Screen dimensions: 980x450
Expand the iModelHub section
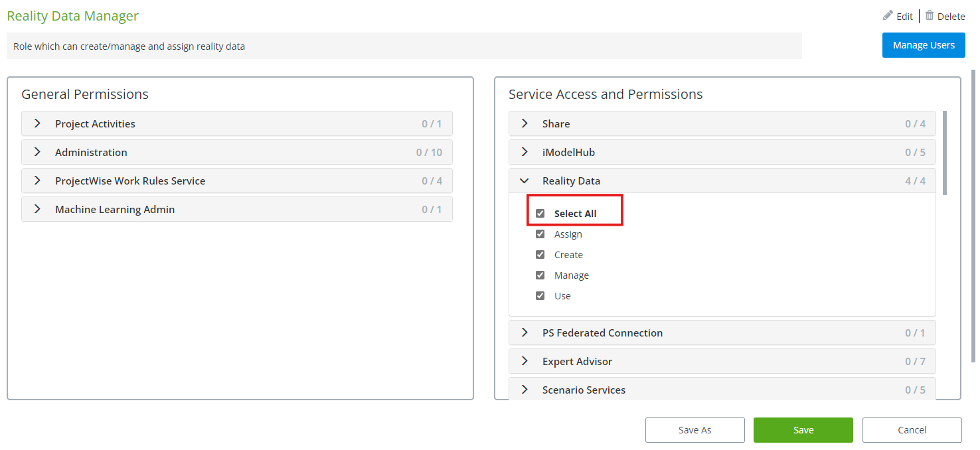point(525,152)
